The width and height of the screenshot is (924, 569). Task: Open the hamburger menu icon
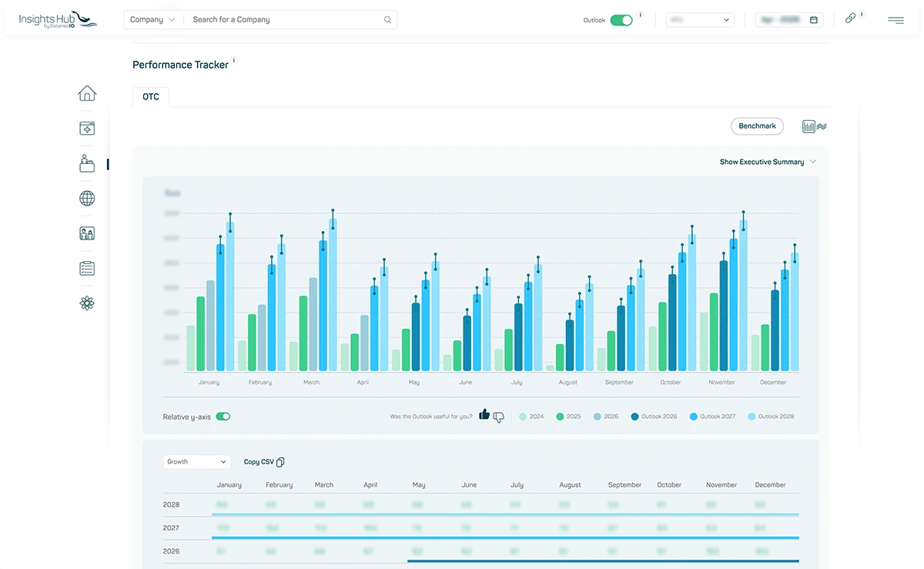[x=896, y=20]
